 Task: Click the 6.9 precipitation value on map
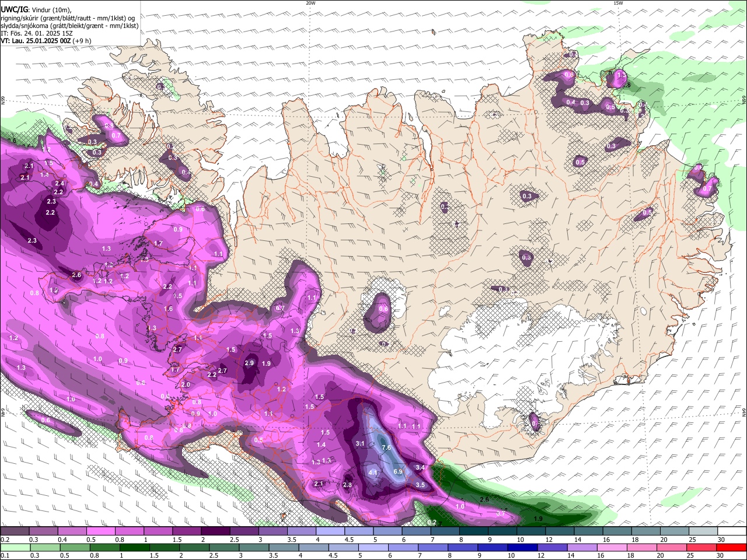[398, 471]
